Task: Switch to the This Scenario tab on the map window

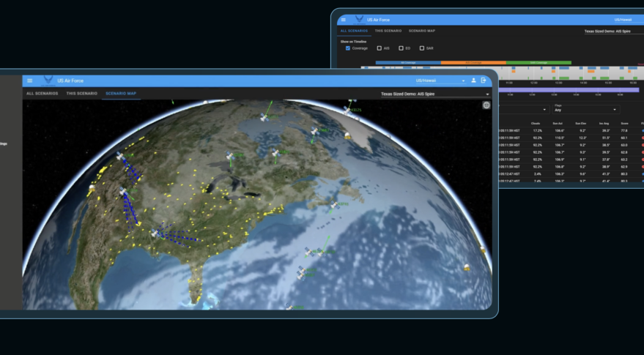Action: pos(81,94)
